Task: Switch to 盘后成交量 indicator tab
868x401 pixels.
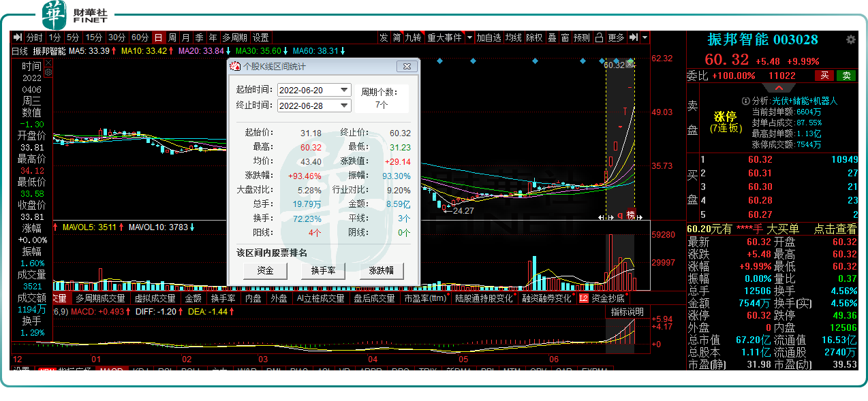Action: [373, 298]
